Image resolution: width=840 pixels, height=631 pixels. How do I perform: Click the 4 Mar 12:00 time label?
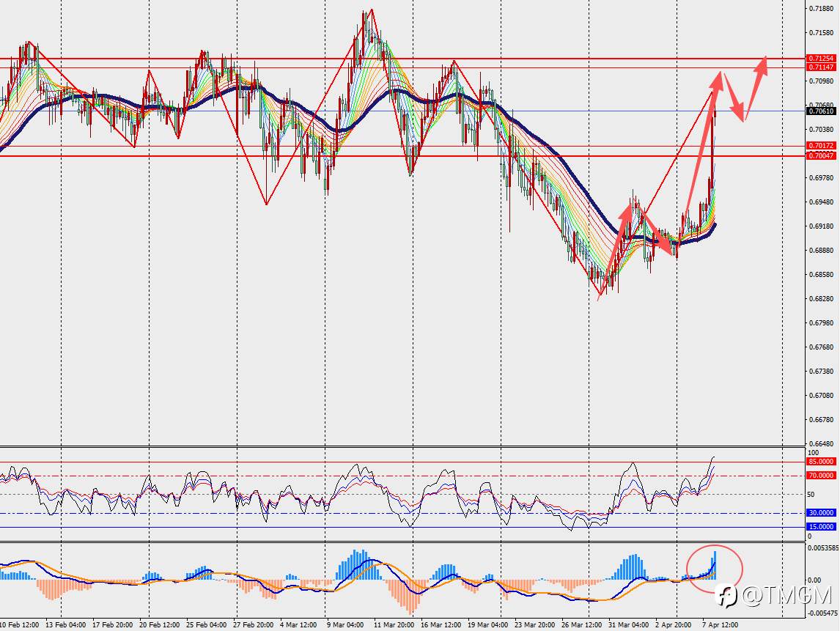[298, 625]
